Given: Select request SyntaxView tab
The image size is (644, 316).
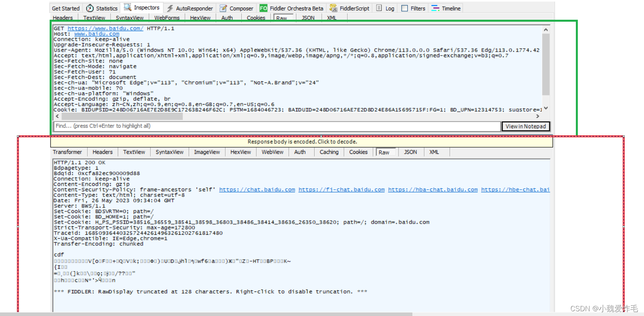Looking at the screenshot, I should click(130, 18).
